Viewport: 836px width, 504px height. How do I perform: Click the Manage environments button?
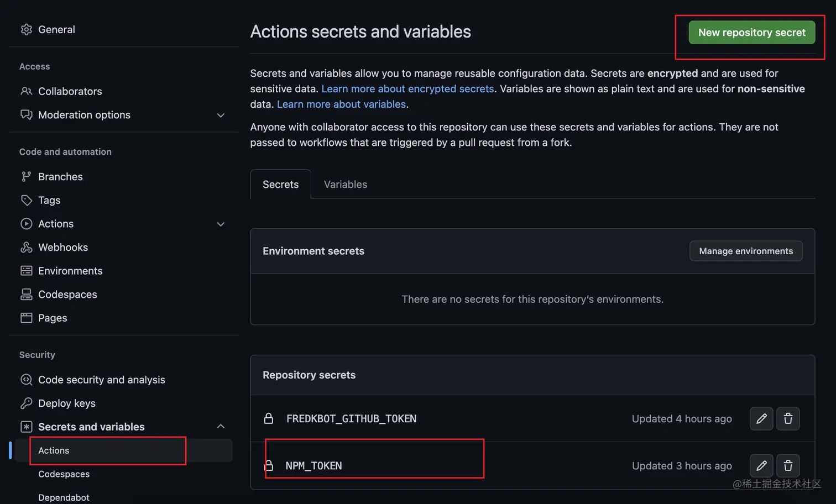746,251
